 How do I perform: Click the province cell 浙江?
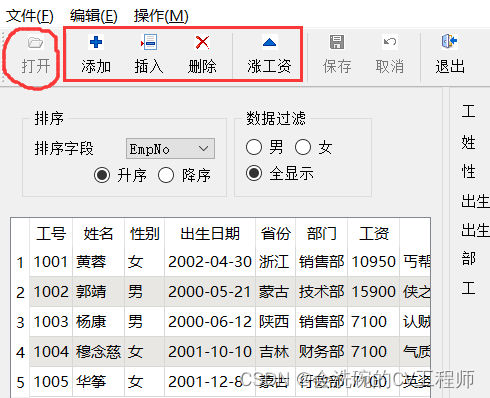click(275, 262)
